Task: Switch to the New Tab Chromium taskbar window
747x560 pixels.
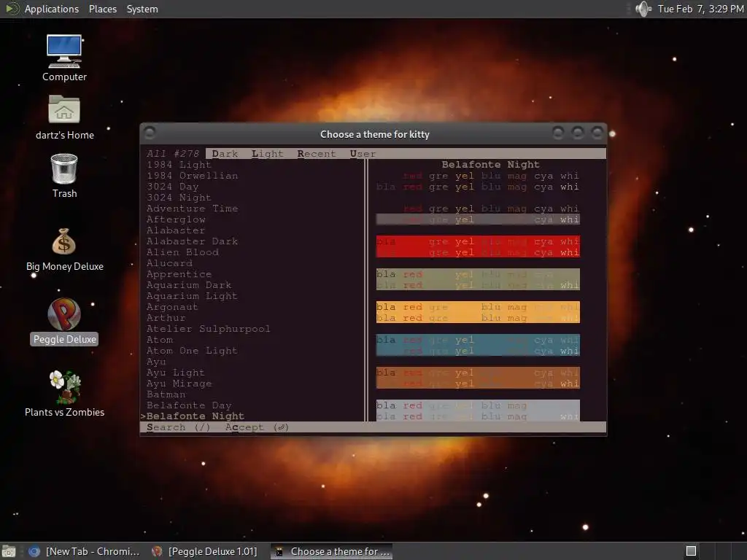Action: (85, 551)
